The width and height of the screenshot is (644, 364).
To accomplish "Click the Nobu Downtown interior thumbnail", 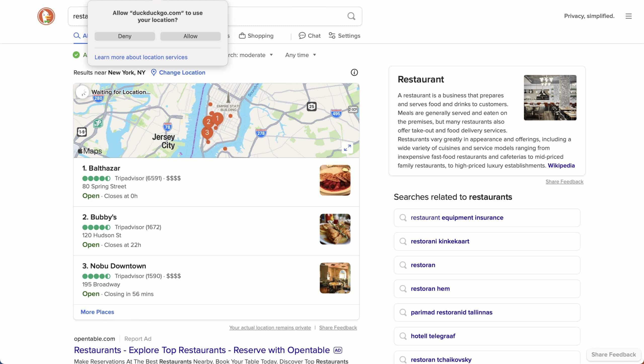I will [x=335, y=278].
